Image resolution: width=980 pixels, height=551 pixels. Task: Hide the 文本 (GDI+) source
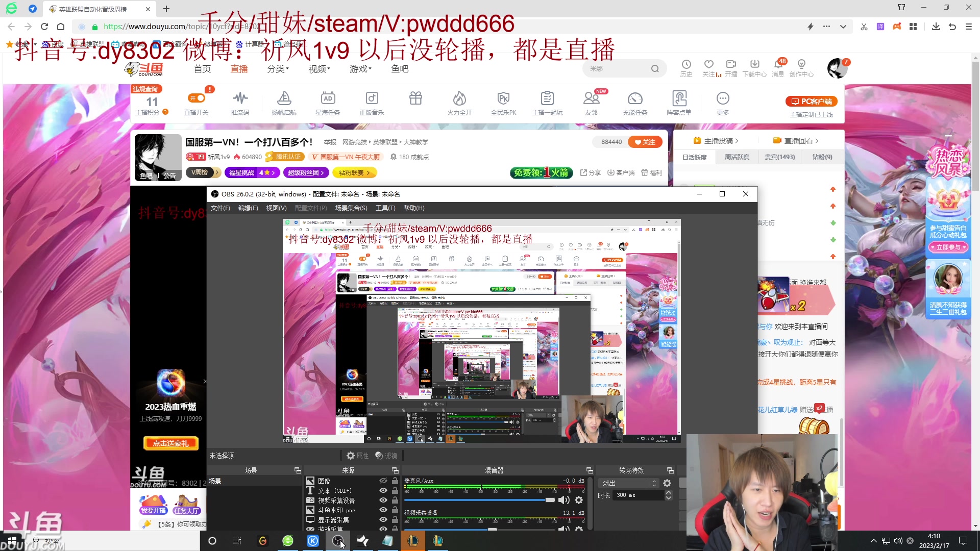coord(383,490)
